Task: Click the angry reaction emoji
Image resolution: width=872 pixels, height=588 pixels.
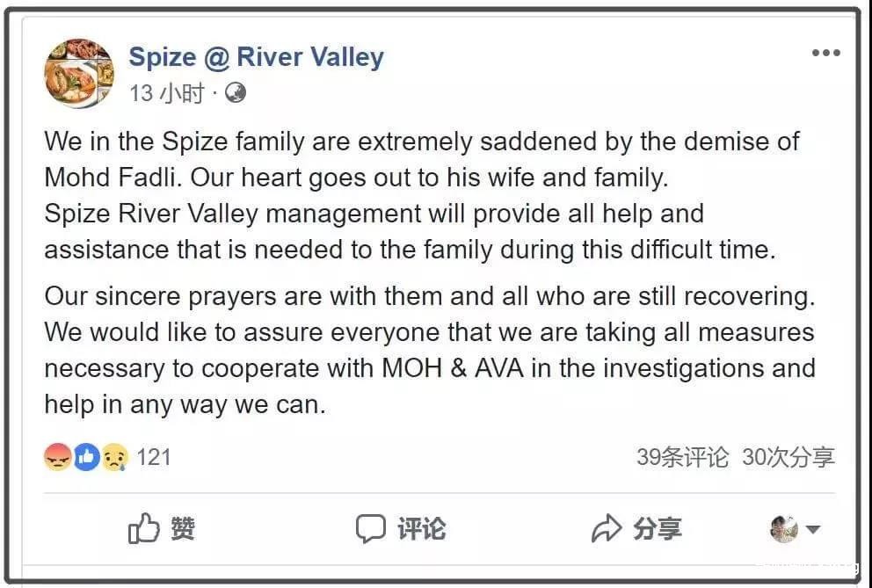Action: (58, 457)
